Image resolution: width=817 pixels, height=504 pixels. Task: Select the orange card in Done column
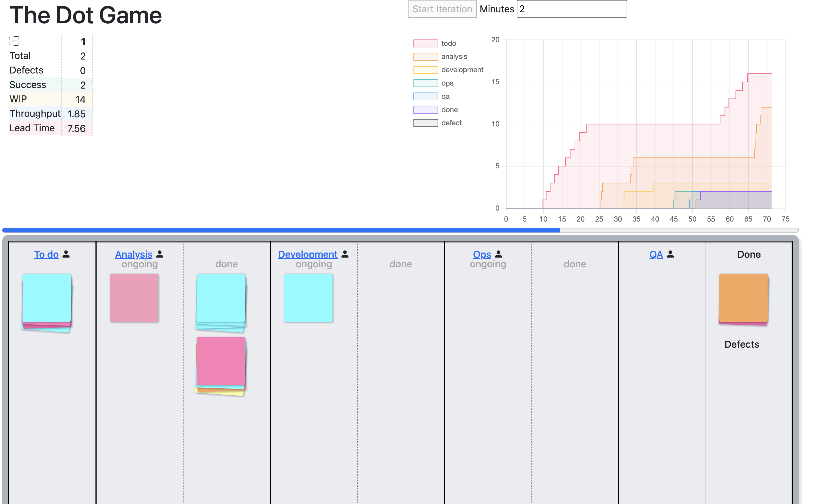point(743,297)
